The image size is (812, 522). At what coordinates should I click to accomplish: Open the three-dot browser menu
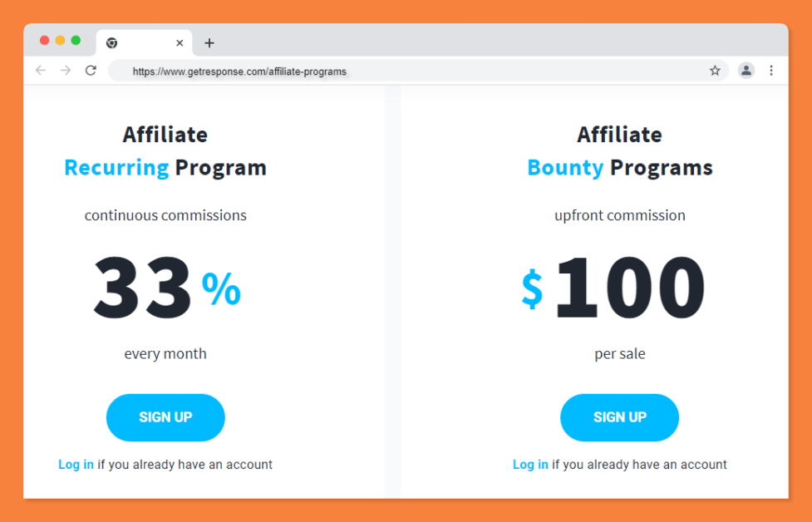coord(771,71)
